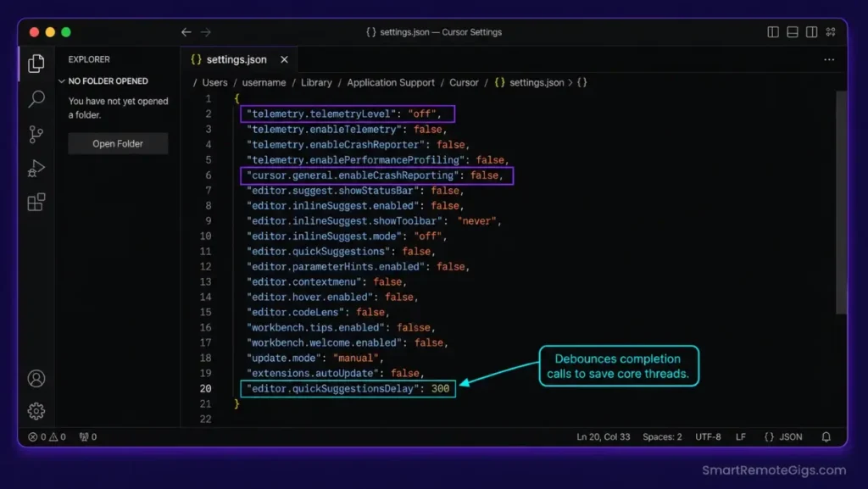Change encoding via UTF-8 status item

(x=708, y=437)
